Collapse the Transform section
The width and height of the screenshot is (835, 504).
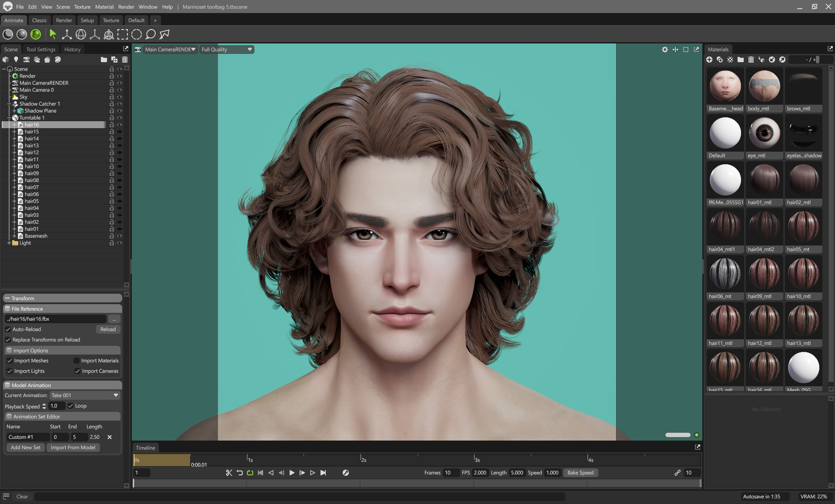pyautogui.click(x=7, y=298)
